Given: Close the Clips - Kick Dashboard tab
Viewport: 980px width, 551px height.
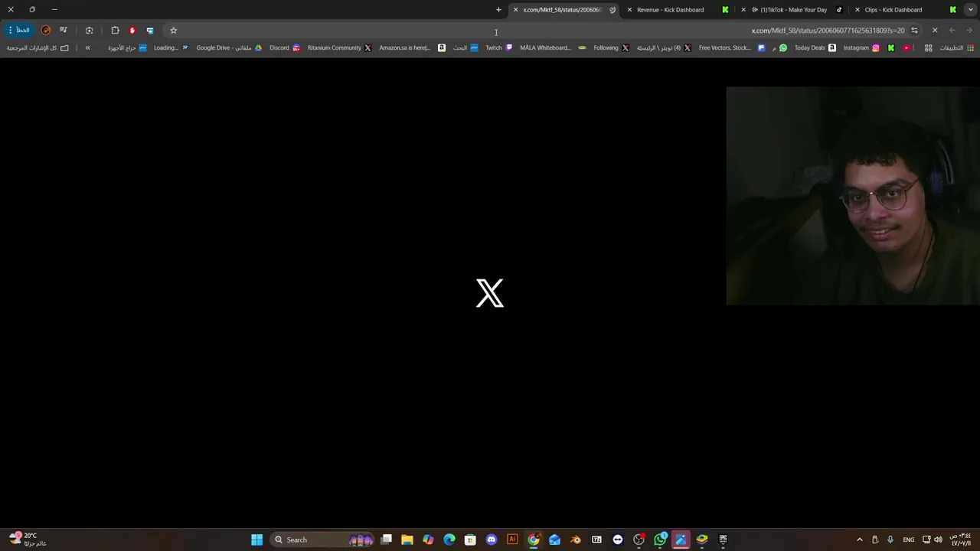Looking at the screenshot, I should (x=857, y=10).
